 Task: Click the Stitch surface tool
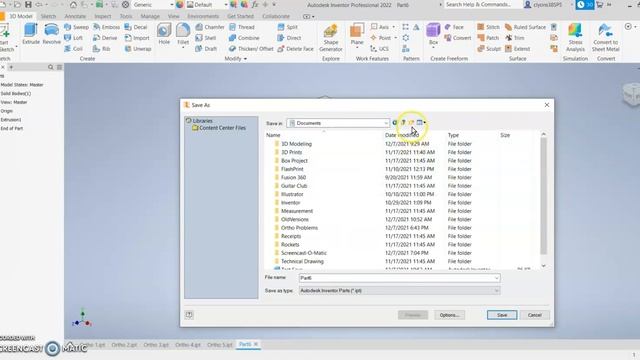point(489,27)
